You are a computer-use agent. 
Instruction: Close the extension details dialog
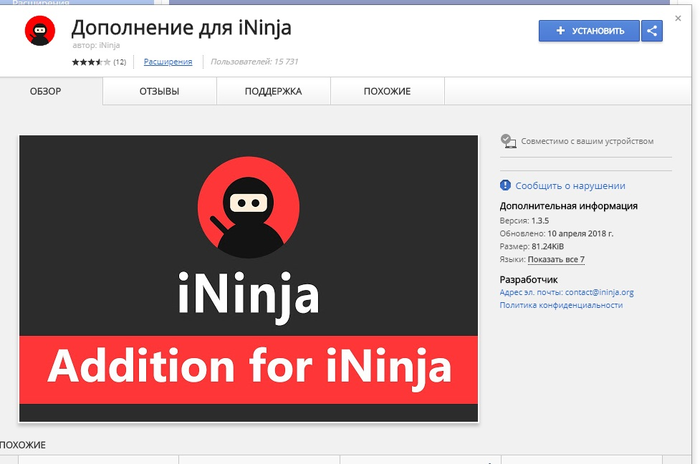(x=678, y=18)
